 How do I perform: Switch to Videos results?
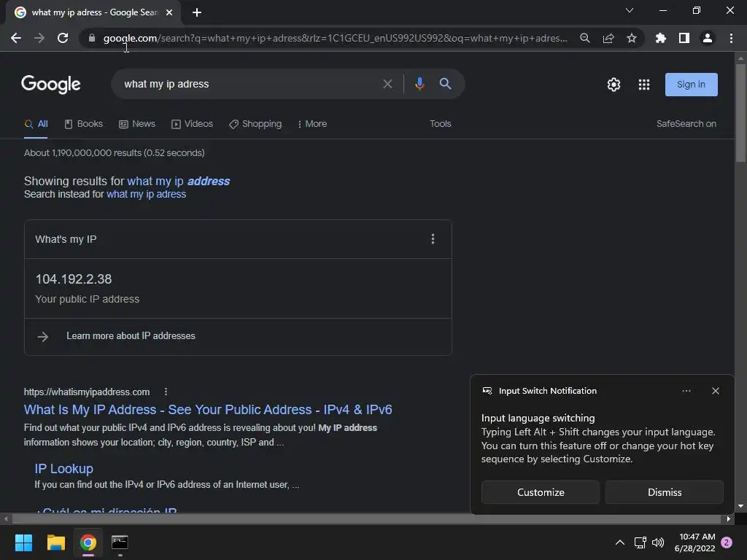[x=193, y=124]
